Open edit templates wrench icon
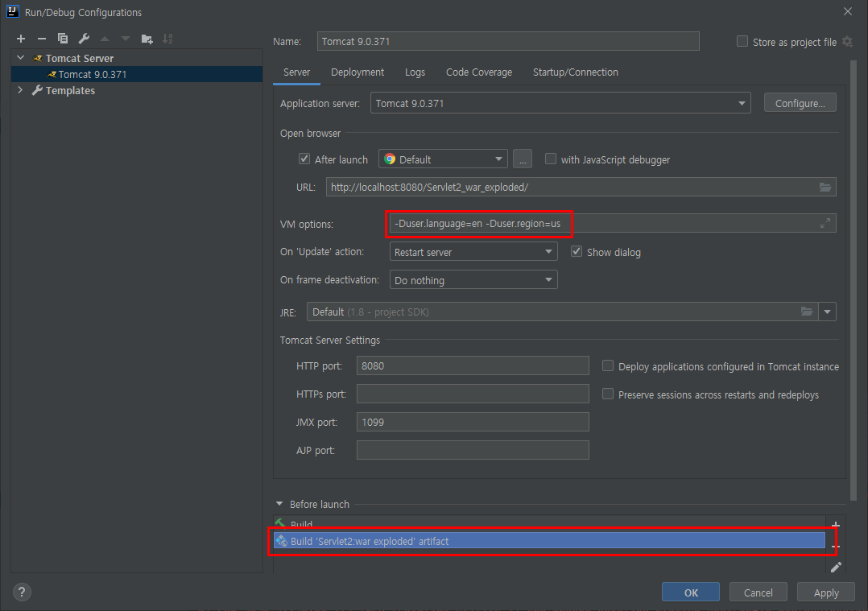868x611 pixels. (84, 39)
